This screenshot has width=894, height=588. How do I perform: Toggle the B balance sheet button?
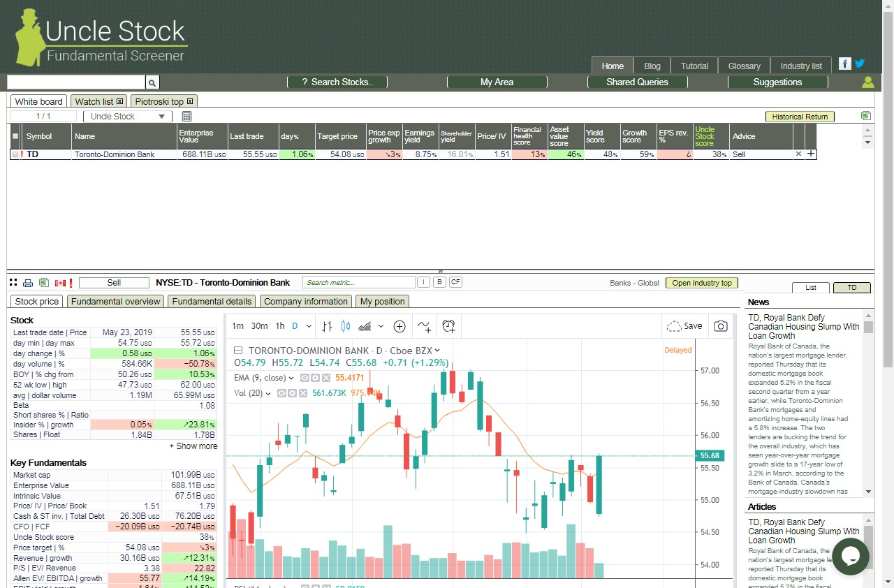pos(439,283)
